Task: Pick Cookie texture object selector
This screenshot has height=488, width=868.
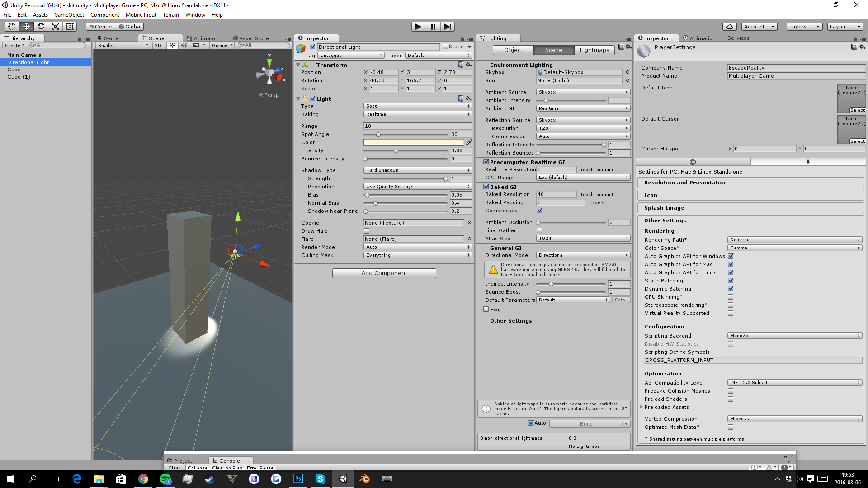Action: pyautogui.click(x=469, y=223)
